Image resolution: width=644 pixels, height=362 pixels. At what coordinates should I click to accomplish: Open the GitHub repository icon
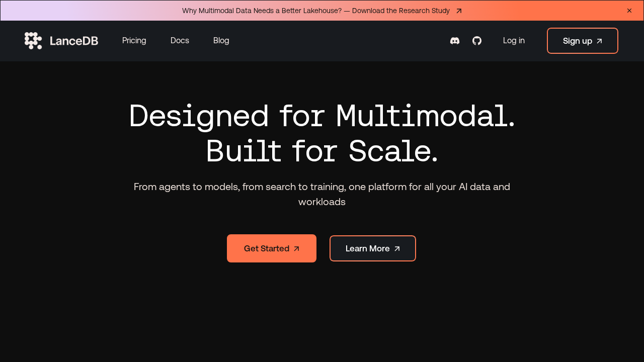(476, 41)
